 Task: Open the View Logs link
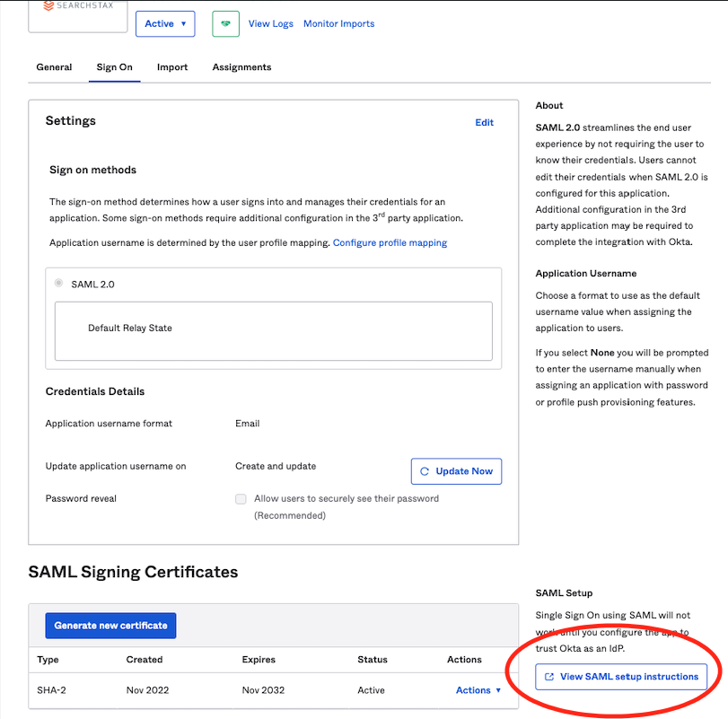click(x=271, y=23)
